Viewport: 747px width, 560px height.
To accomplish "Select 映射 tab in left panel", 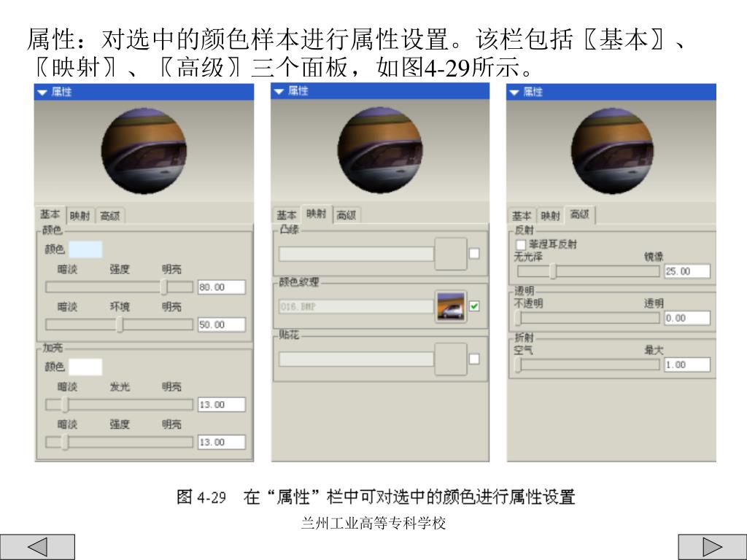I will (80, 216).
